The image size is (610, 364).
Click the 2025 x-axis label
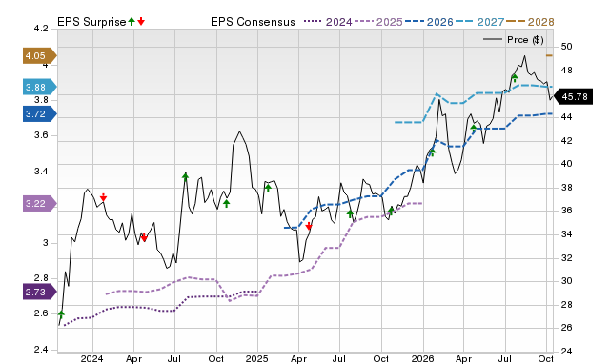point(256,358)
